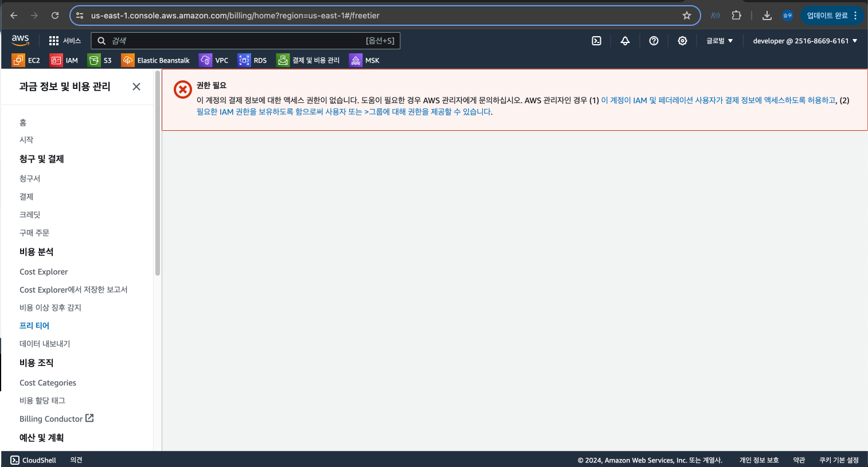Open Cost Categories in sidebar
This screenshot has width=868, height=467.
pyautogui.click(x=48, y=383)
